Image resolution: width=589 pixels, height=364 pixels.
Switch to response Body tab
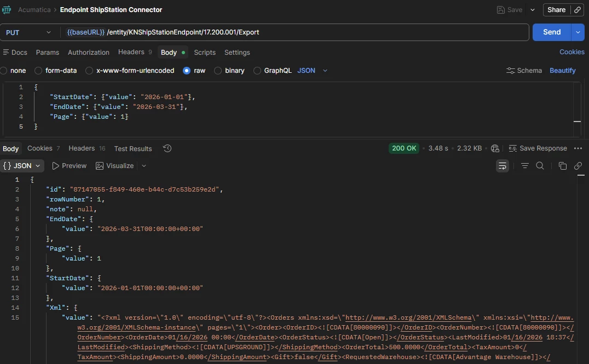[x=10, y=148]
